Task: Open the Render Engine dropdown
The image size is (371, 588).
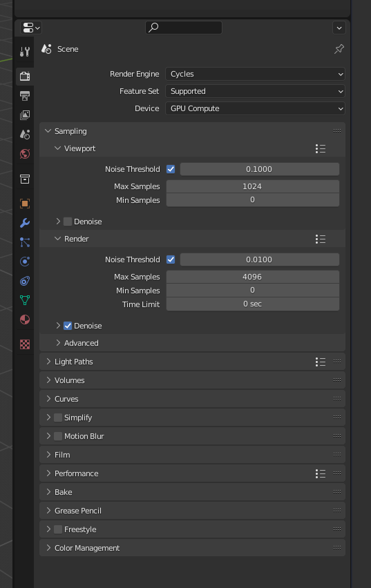Action: (255, 74)
